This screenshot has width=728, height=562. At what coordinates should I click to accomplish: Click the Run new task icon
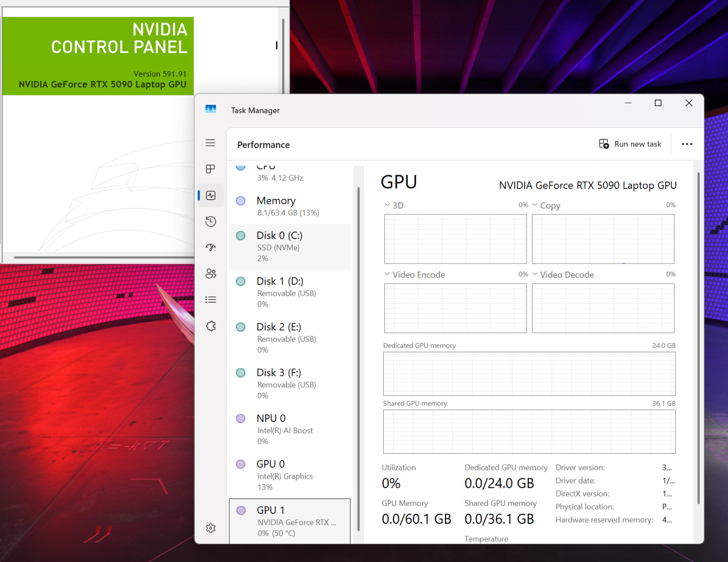tap(604, 144)
